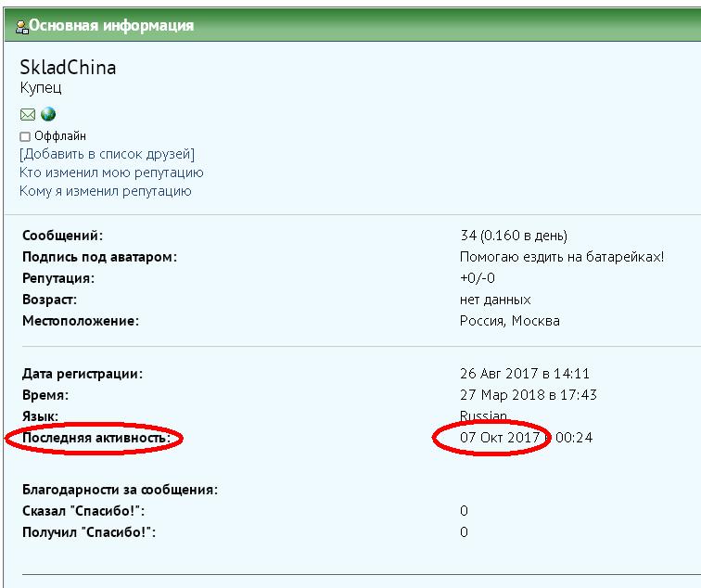701x588 pixels.
Task: Click the location 'Россия, Москва'
Action: (x=510, y=321)
